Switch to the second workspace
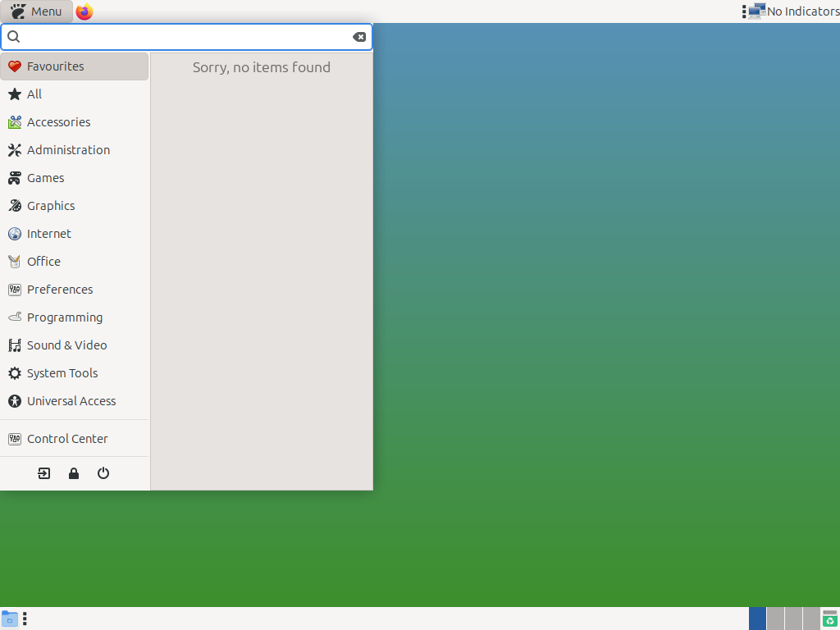Image resolution: width=840 pixels, height=630 pixels. (775, 619)
